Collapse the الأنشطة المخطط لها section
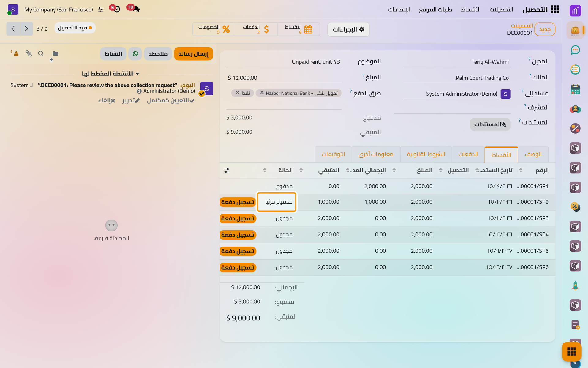The image size is (588, 368). (x=111, y=74)
